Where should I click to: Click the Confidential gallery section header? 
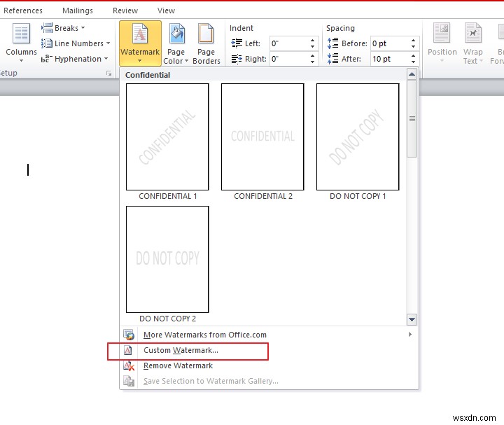pyautogui.click(x=263, y=75)
